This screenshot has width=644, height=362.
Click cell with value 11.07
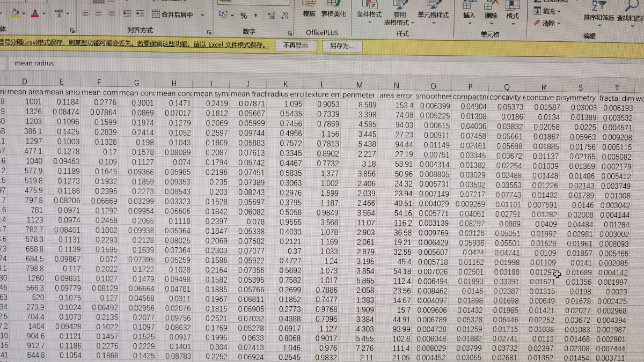(x=359, y=222)
